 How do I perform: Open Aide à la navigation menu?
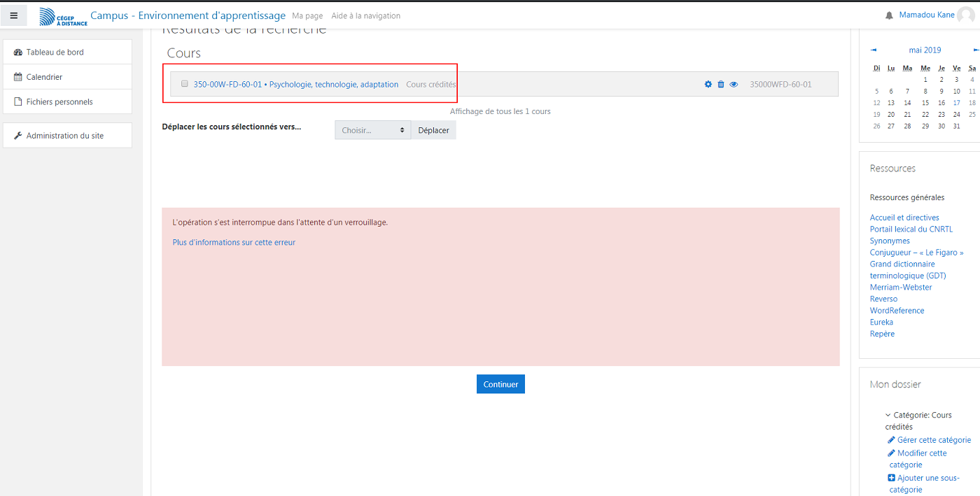click(x=365, y=16)
